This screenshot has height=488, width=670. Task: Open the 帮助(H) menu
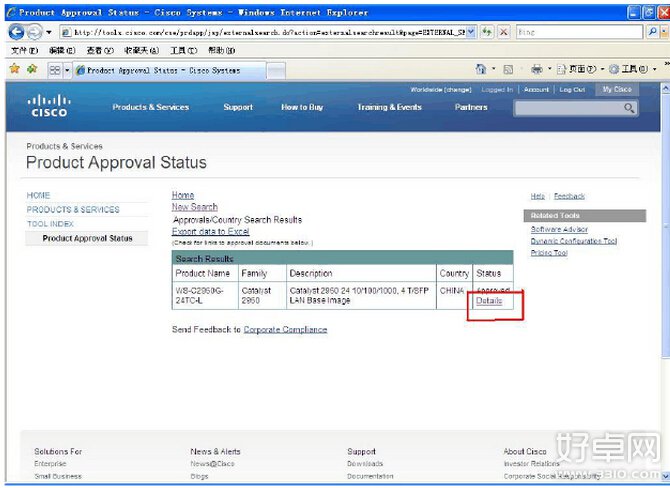click(221, 50)
